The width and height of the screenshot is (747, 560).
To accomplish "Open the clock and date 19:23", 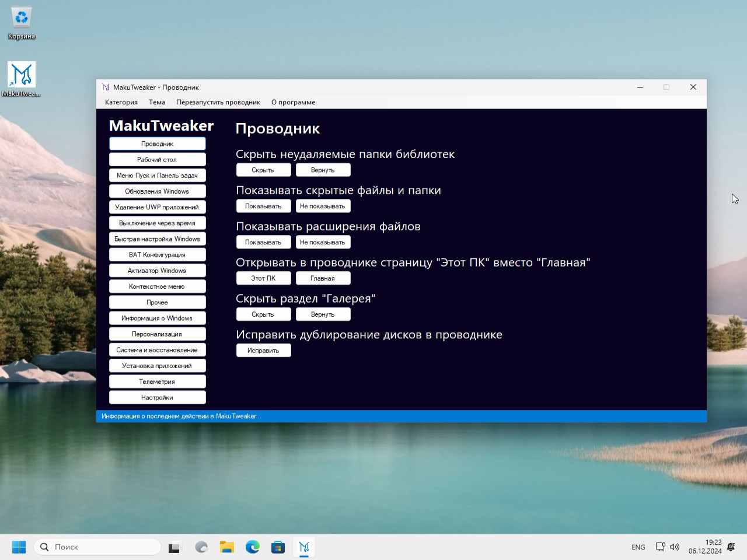I will click(705, 547).
